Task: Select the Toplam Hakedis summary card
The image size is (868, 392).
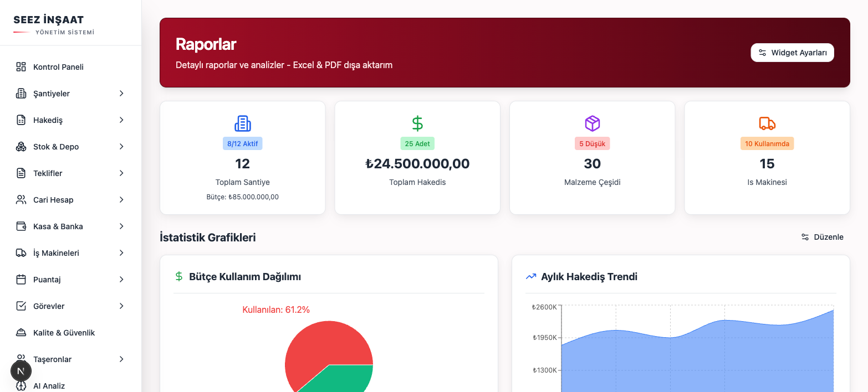Action: click(x=417, y=158)
